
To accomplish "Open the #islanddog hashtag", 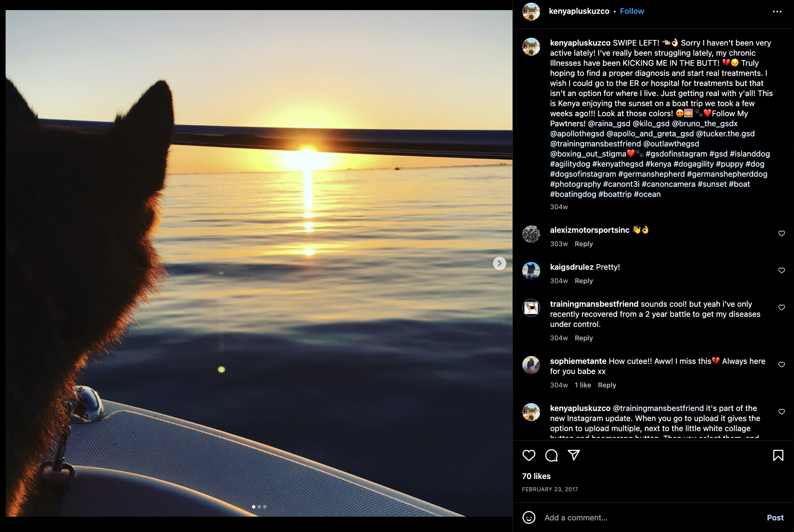I will 750,154.
